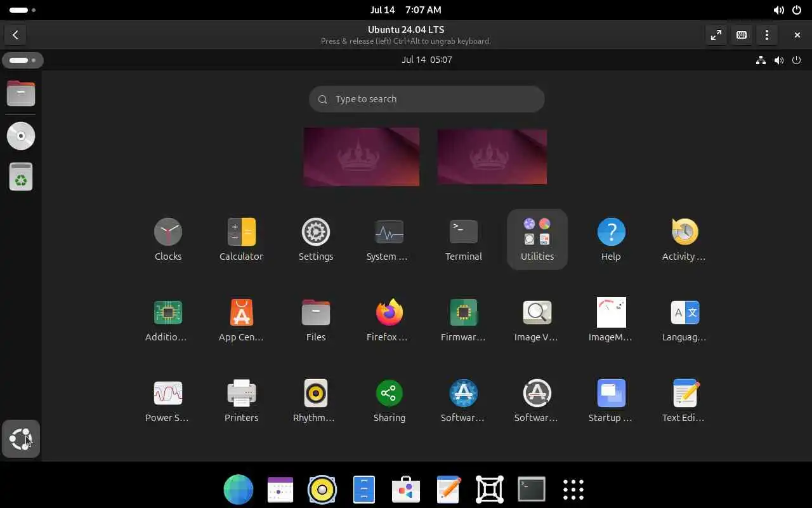812x508 pixels.
Task: Go back with the viewer back arrow
Action: (x=15, y=35)
